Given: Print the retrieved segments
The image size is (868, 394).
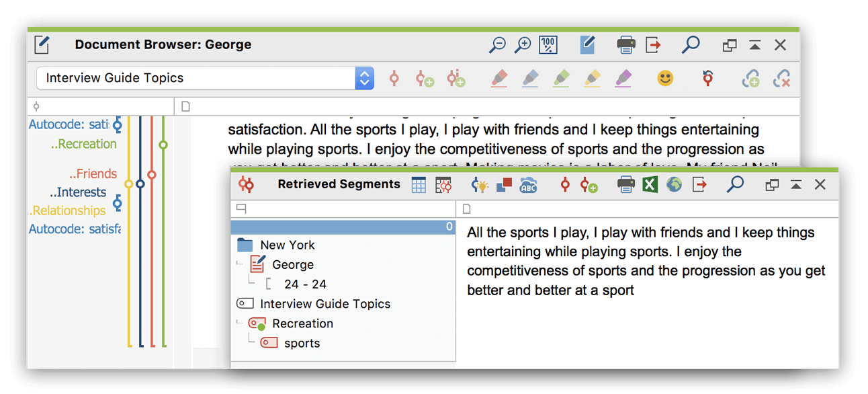Looking at the screenshot, I should 625,185.
